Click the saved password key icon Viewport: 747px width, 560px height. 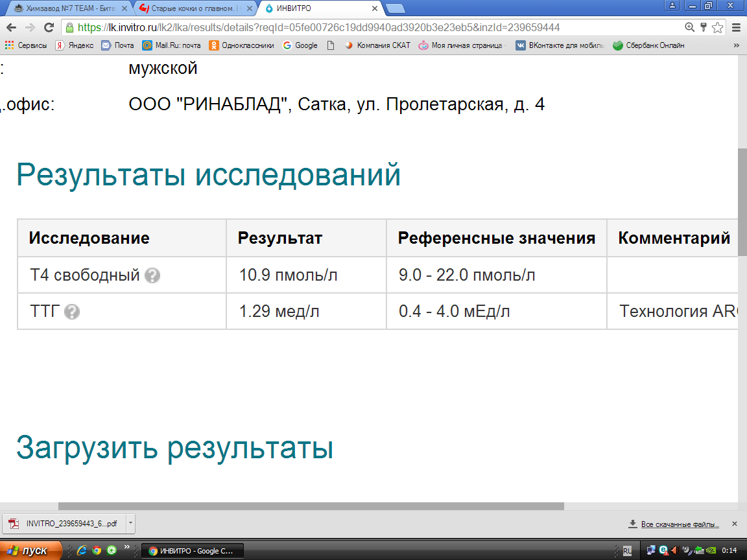pyautogui.click(x=703, y=28)
